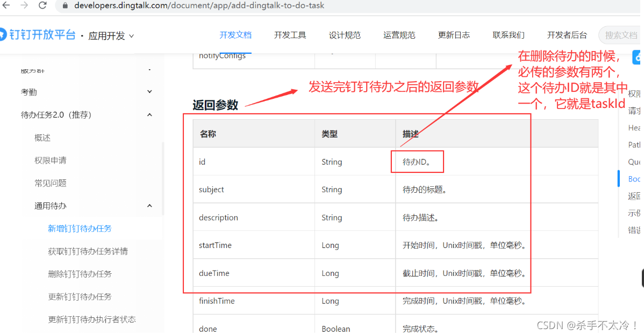Click the 返回参数 heading

click(x=215, y=105)
